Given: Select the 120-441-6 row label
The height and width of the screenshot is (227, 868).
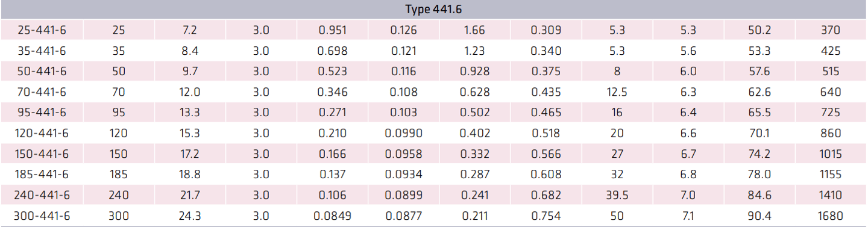Looking at the screenshot, I should (x=42, y=133).
